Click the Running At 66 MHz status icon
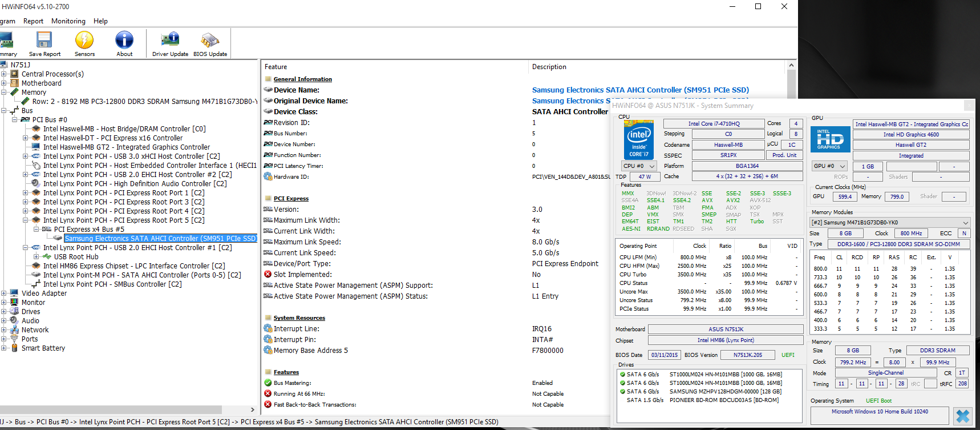980x430 pixels. coord(268,394)
